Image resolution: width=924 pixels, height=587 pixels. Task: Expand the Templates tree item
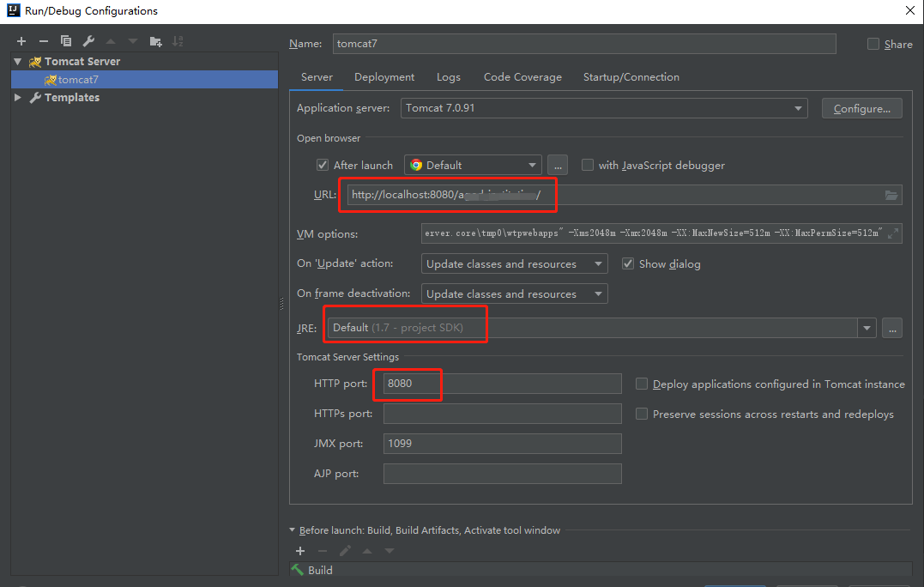point(17,97)
